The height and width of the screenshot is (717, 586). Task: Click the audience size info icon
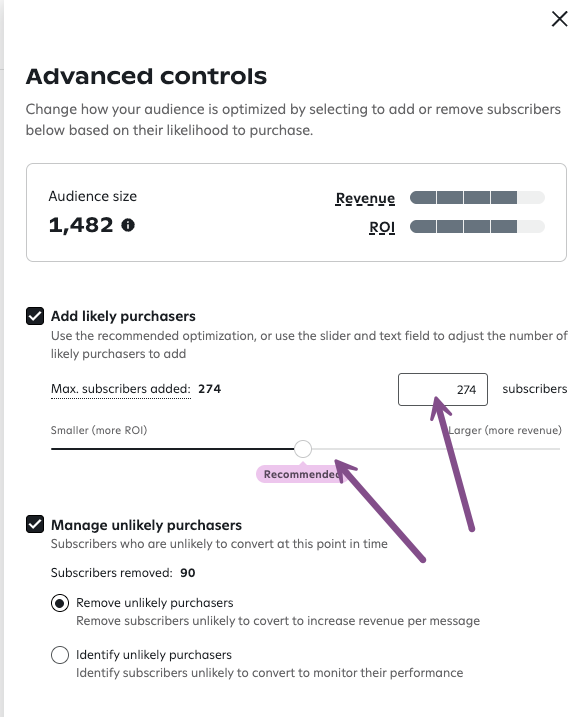(x=128, y=225)
